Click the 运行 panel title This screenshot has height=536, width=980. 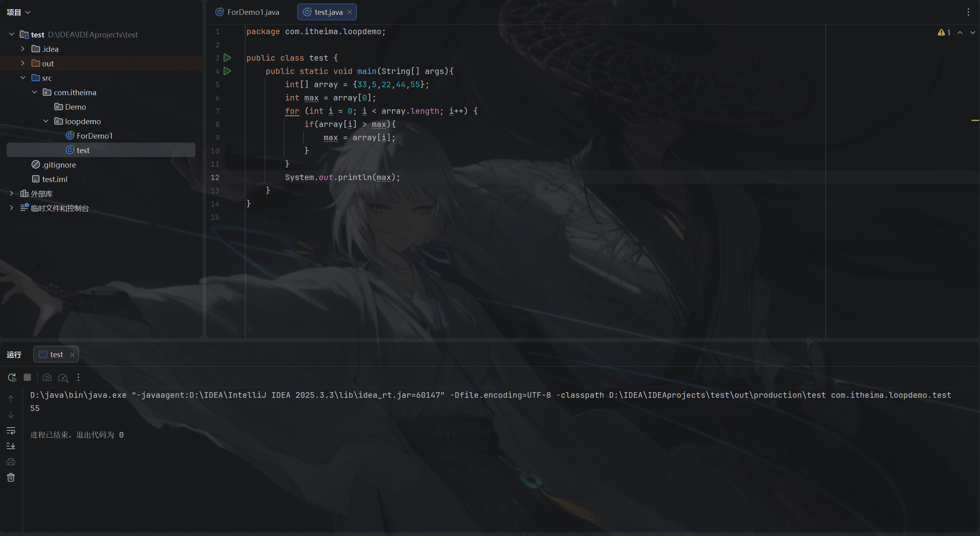pyautogui.click(x=14, y=354)
